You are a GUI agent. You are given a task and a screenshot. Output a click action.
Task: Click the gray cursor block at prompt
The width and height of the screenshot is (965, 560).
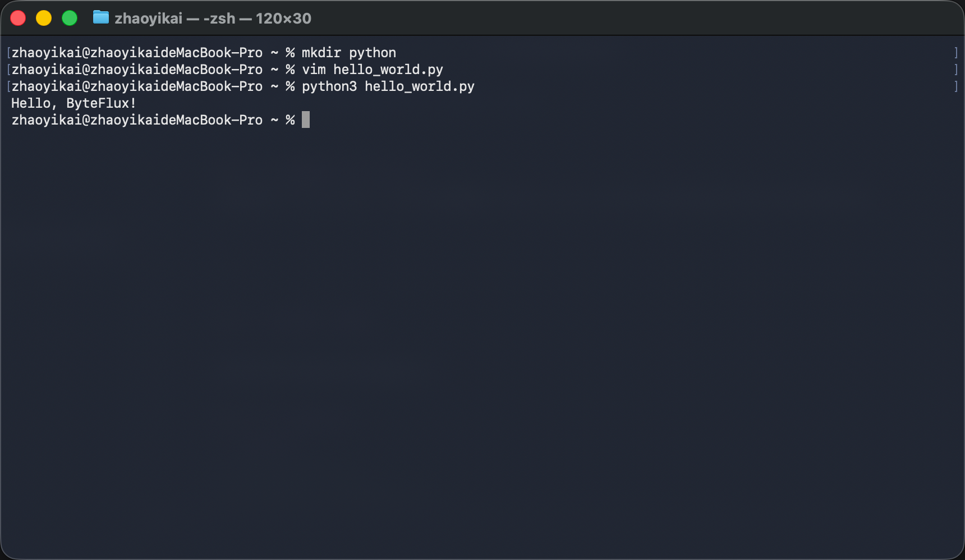[x=306, y=120]
